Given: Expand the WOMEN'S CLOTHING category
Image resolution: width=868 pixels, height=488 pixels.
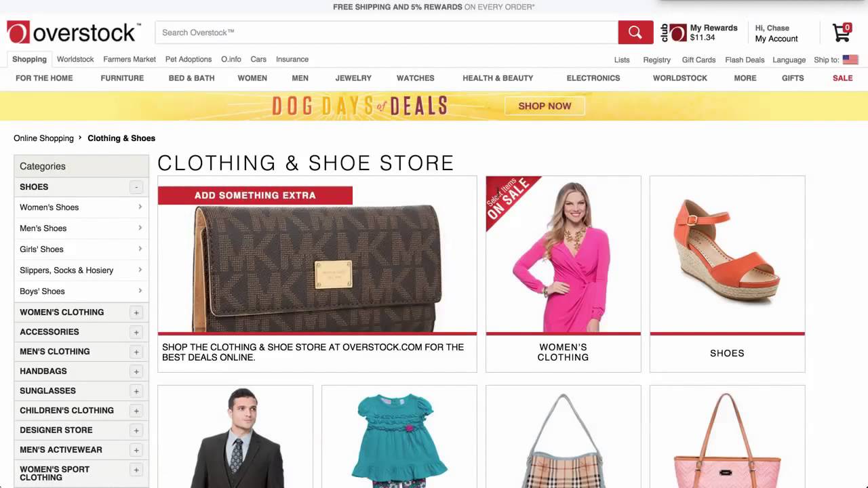Looking at the screenshot, I should pyautogui.click(x=136, y=312).
